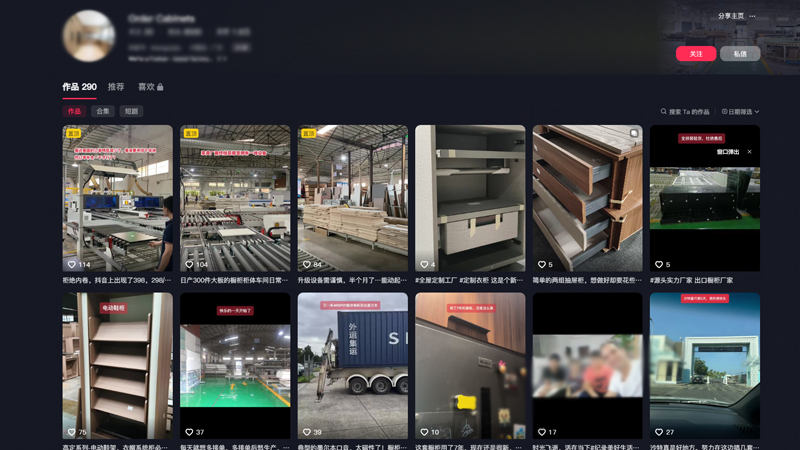This screenshot has width=800, height=450.
Task: Click the heart on the 出口橱柜厂家 video
Action: tap(659, 264)
